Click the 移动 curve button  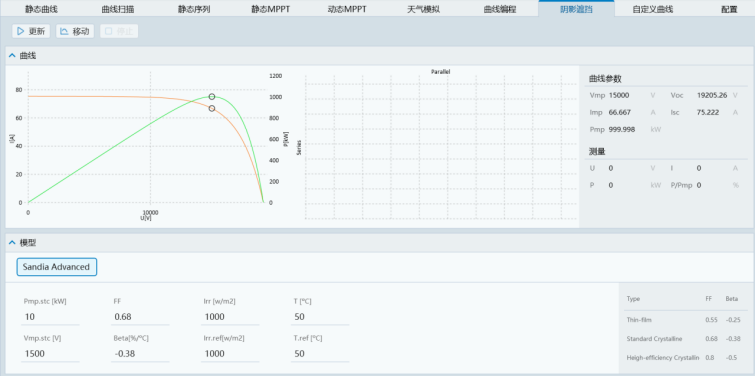tap(75, 31)
